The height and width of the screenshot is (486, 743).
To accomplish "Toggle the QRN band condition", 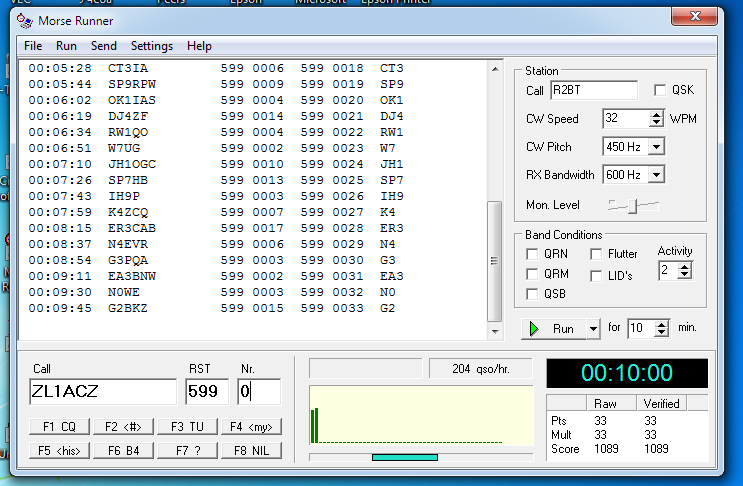I will pos(533,254).
